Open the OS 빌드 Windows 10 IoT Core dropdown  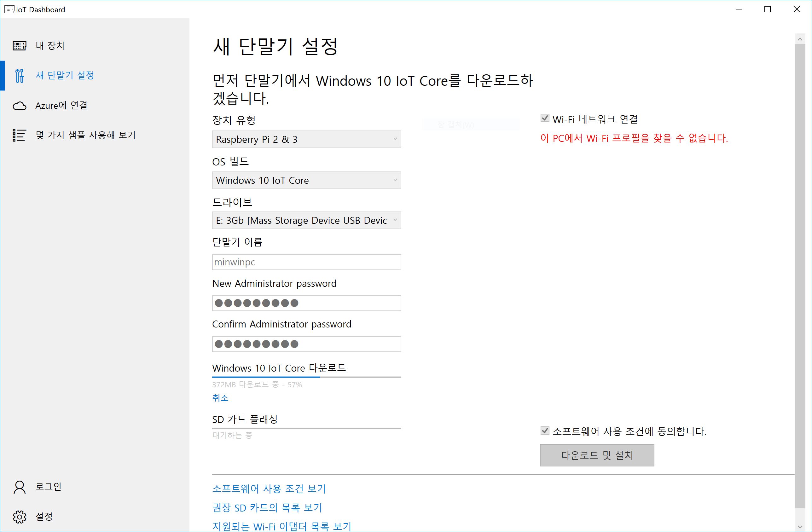306,180
